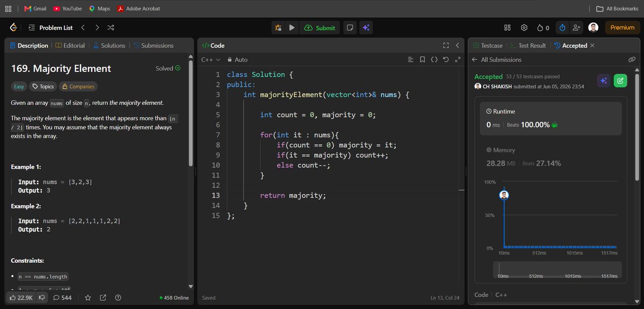Bookmark the code with bookmark icon
644x309 pixels.
(422, 60)
